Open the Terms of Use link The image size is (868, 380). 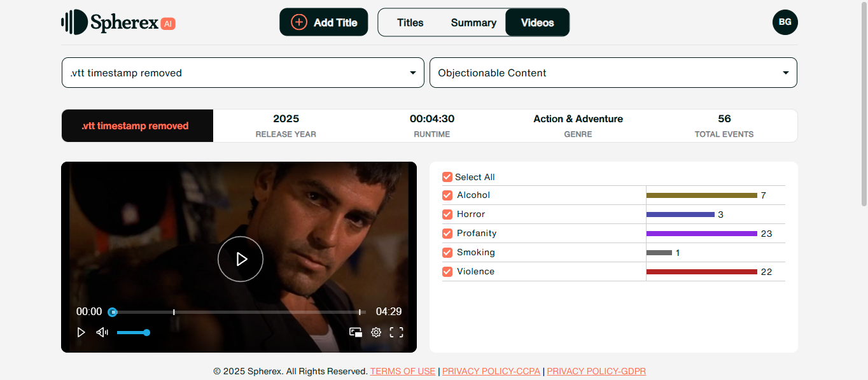(x=403, y=371)
